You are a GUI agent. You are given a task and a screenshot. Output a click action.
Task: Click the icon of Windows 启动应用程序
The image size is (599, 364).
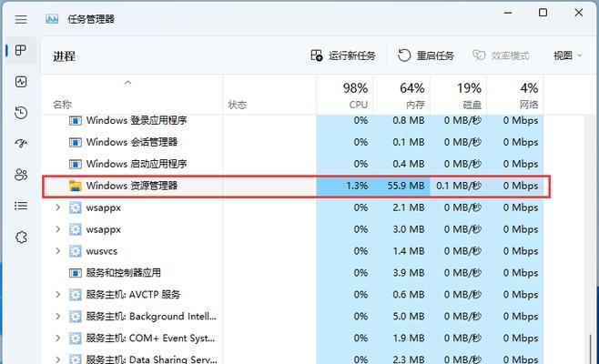tap(76, 164)
